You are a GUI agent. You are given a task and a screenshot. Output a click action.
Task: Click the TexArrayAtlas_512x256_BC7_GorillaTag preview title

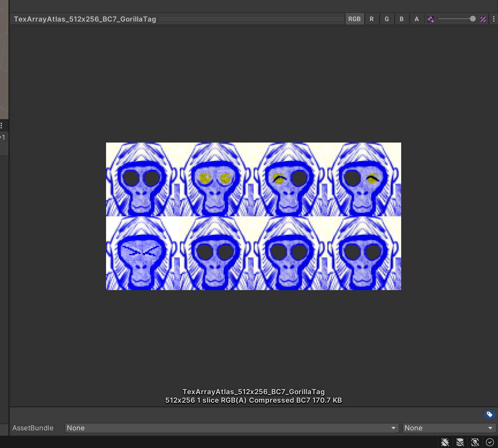85,19
